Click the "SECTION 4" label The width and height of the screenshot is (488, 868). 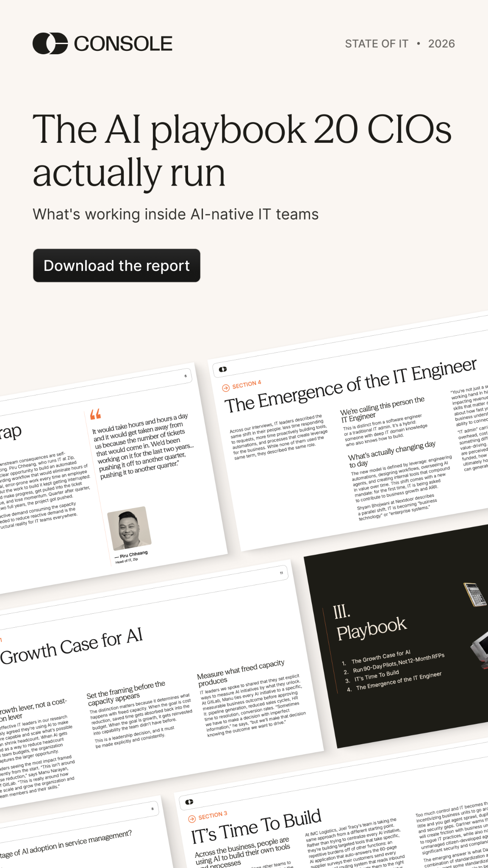pyautogui.click(x=247, y=385)
